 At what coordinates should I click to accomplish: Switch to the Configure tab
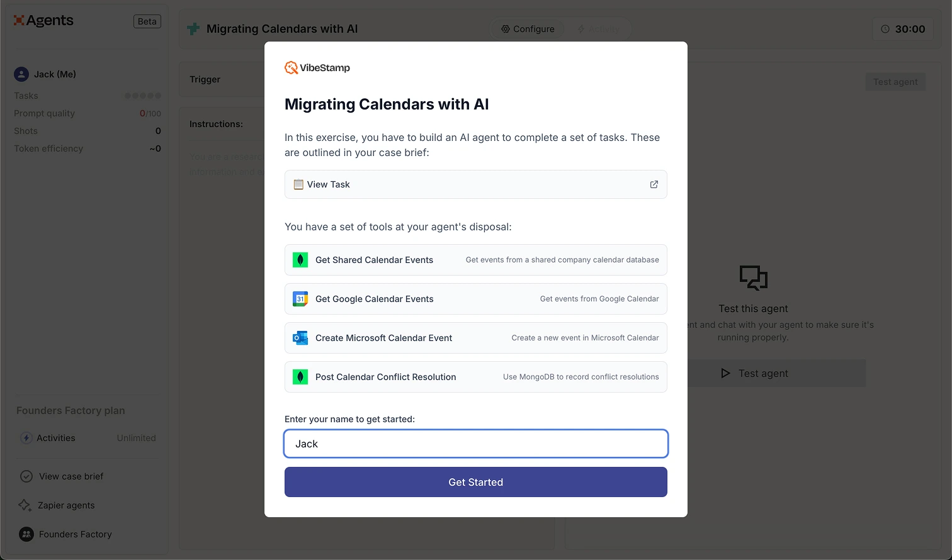(x=528, y=29)
